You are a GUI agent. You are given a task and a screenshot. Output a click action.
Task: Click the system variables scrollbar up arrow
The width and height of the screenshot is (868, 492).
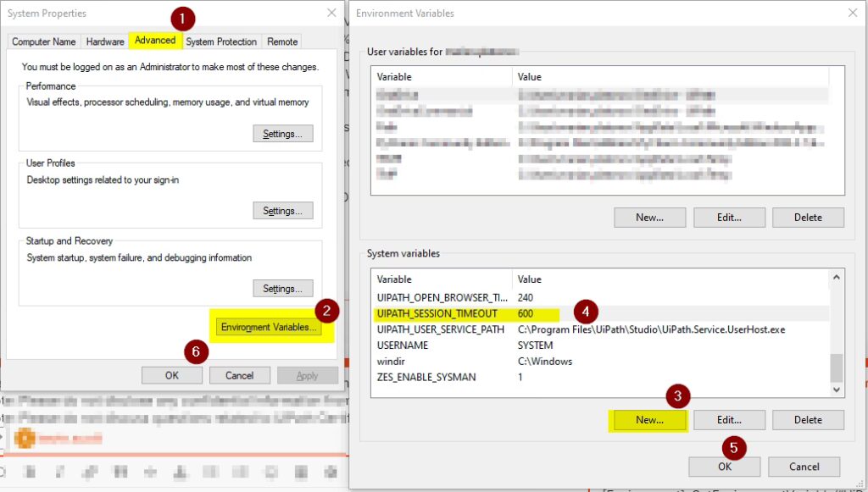[x=837, y=277]
